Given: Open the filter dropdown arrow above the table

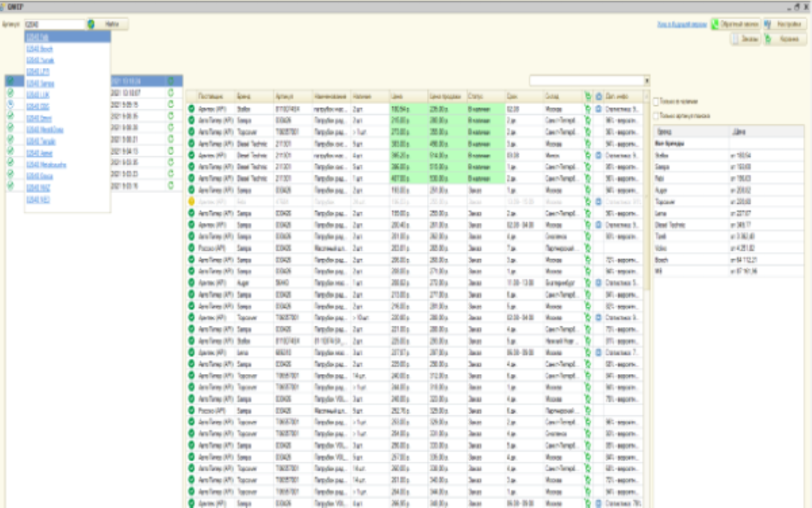Looking at the screenshot, I should (646, 81).
